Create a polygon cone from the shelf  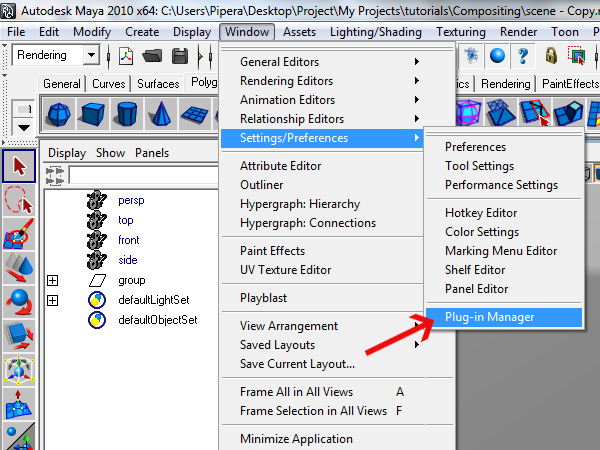[161, 114]
